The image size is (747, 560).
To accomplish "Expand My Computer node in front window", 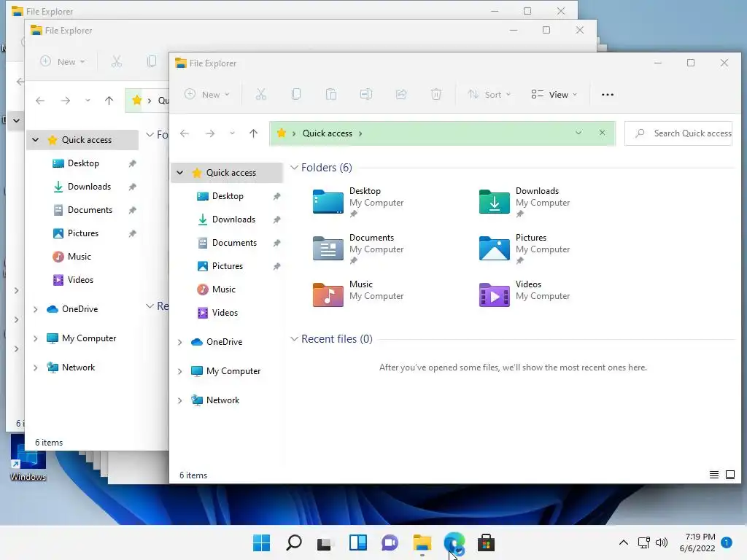I will tap(180, 371).
